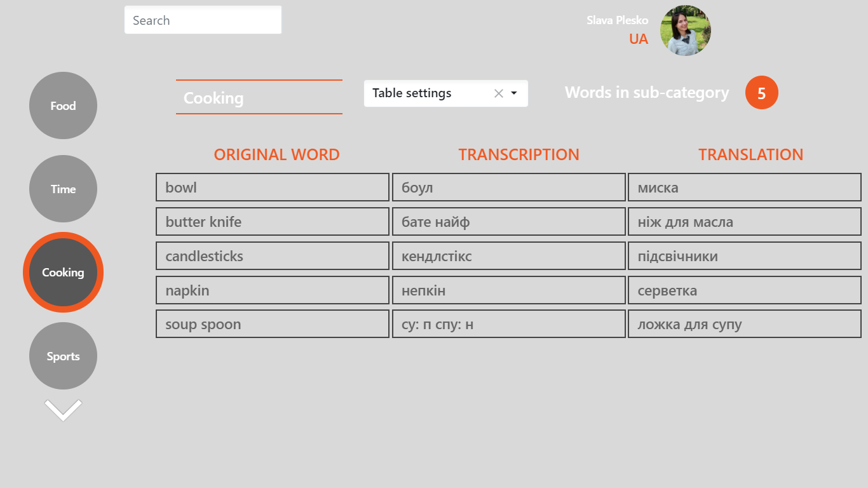Click the orange word count badge 5
Screen dimensions: 868x488
[761, 93]
